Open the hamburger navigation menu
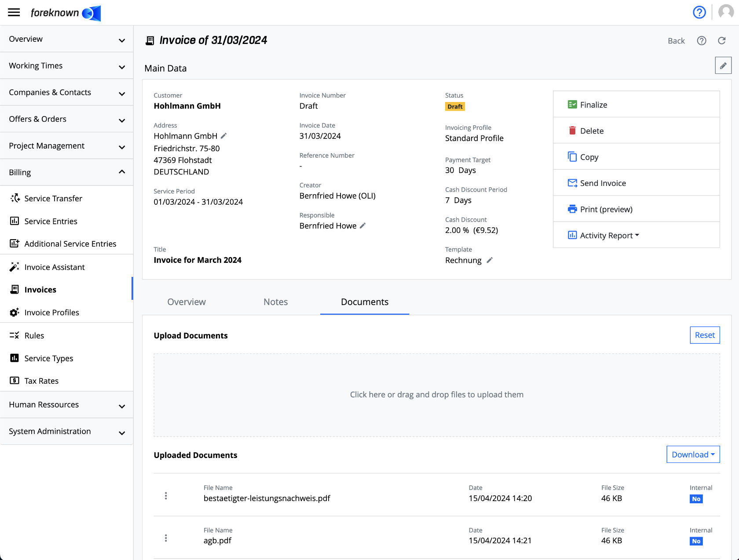Image resolution: width=739 pixels, height=560 pixels. [x=14, y=12]
